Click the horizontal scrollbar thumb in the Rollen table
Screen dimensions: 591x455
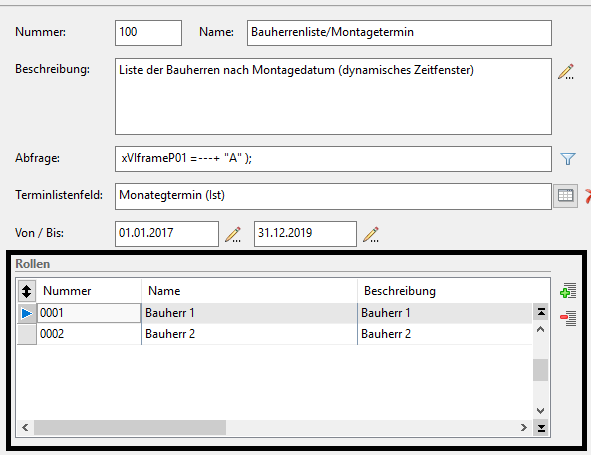tap(130, 427)
